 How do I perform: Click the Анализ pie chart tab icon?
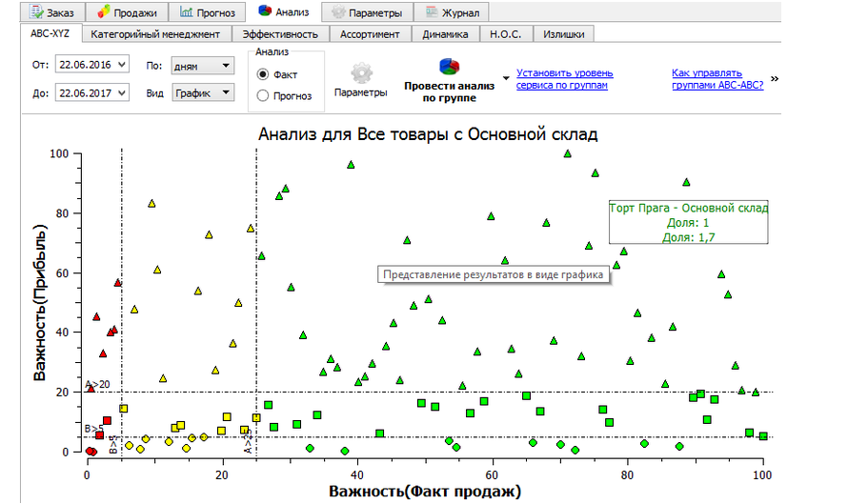coord(265,11)
